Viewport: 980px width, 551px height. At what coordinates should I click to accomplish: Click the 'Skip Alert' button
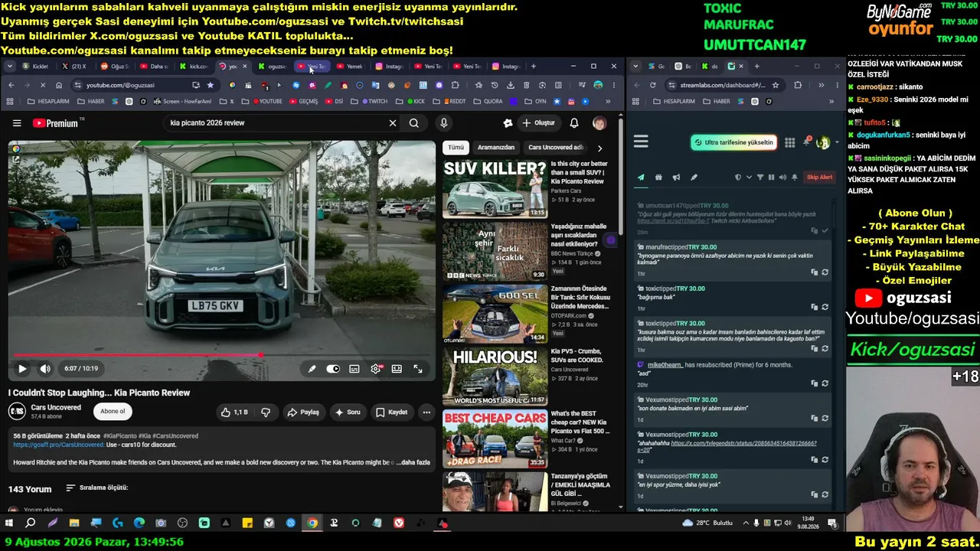[x=819, y=178]
